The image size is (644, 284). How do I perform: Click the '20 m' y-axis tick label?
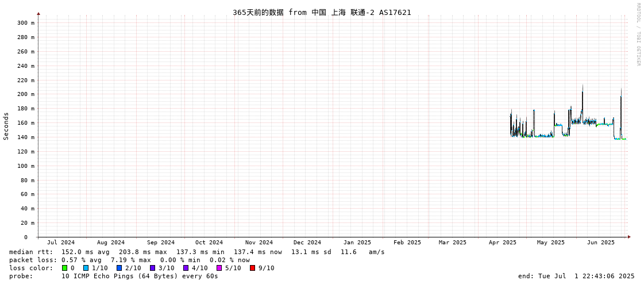[28, 223]
